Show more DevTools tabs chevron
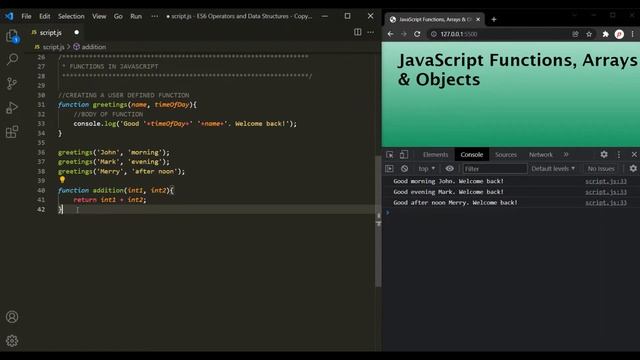 566,154
